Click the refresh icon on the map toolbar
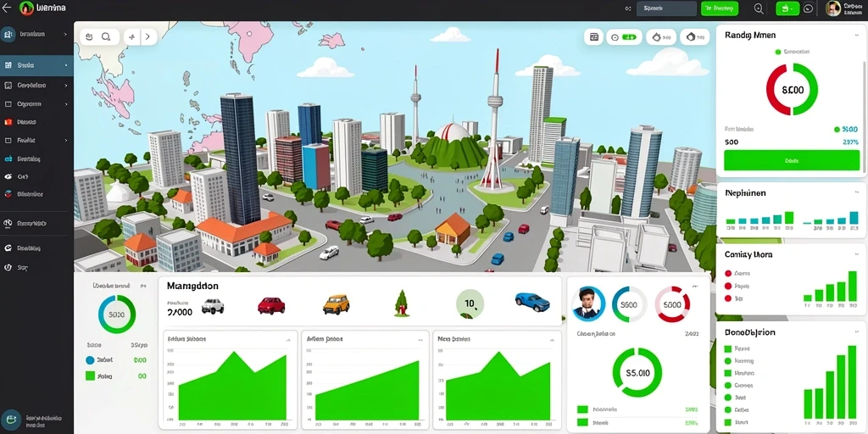The image size is (868, 434). pyautogui.click(x=90, y=37)
